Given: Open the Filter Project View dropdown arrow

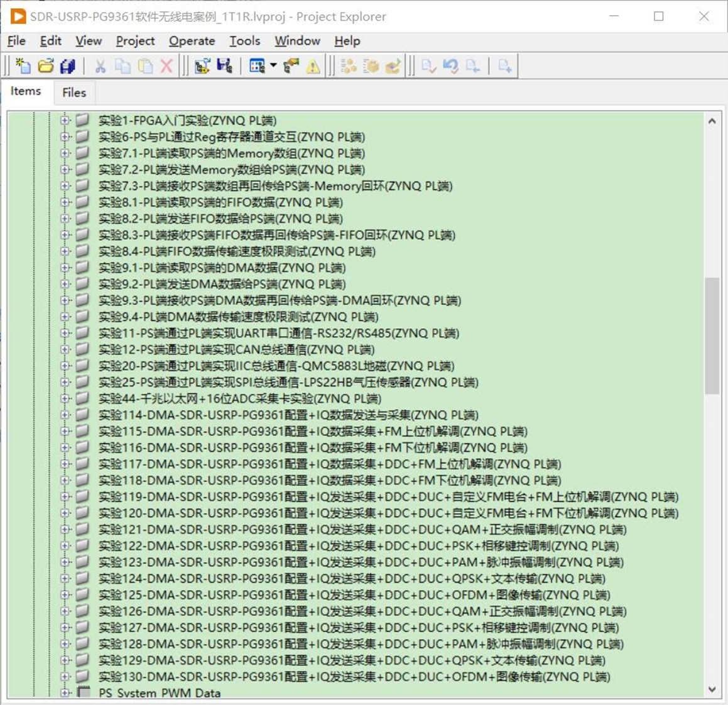Looking at the screenshot, I should pos(273,65).
